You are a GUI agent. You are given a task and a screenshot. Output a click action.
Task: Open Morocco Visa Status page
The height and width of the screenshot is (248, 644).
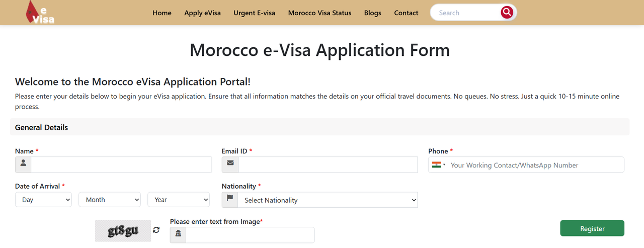[319, 13]
